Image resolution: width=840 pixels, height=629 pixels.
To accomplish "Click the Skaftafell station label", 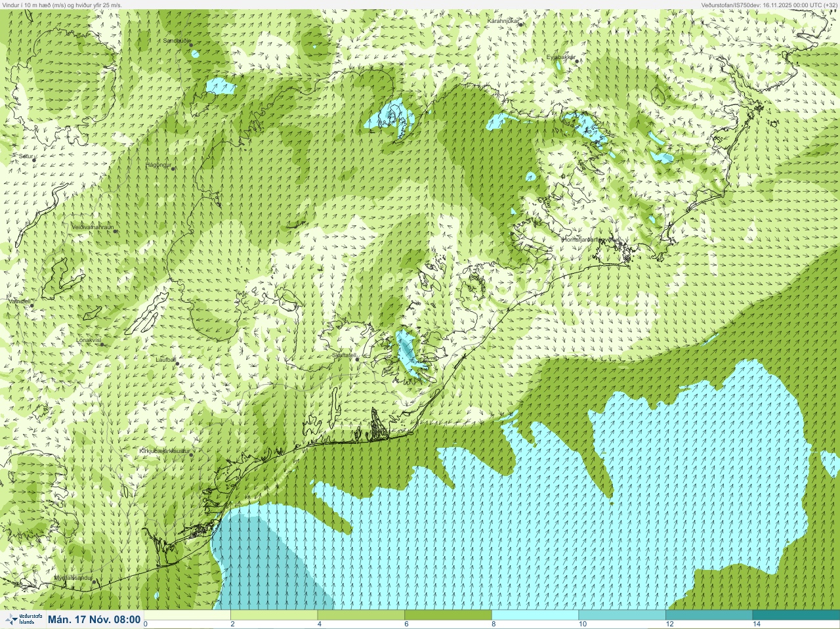I will [344, 355].
